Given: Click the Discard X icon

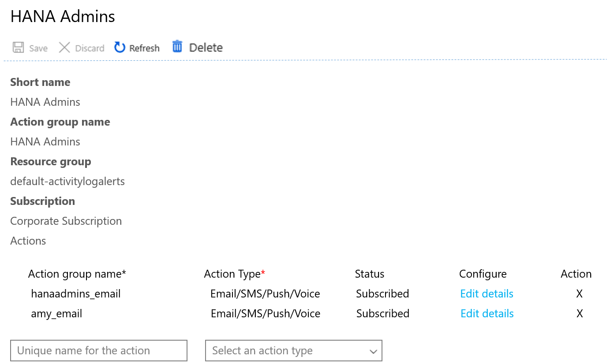Looking at the screenshot, I should click(x=64, y=48).
